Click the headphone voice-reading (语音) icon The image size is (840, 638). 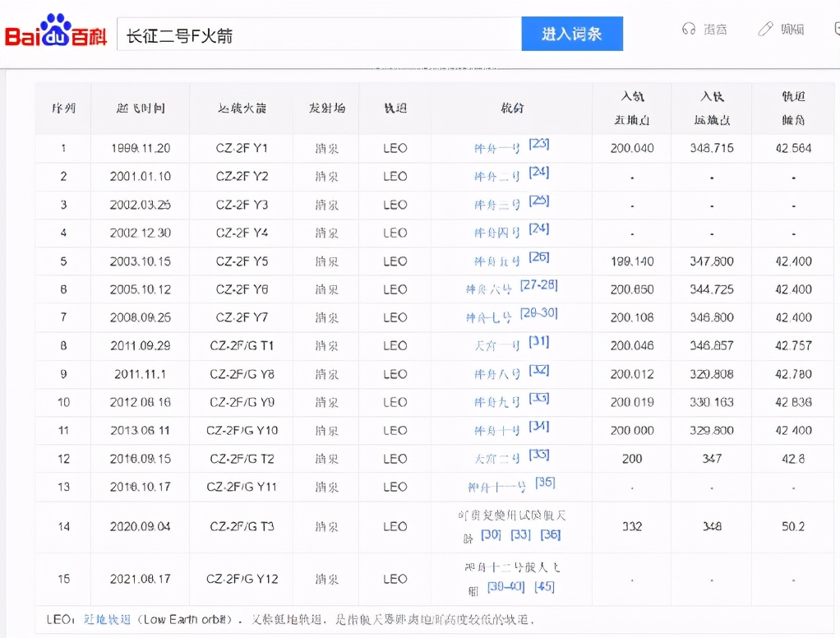pos(689,28)
